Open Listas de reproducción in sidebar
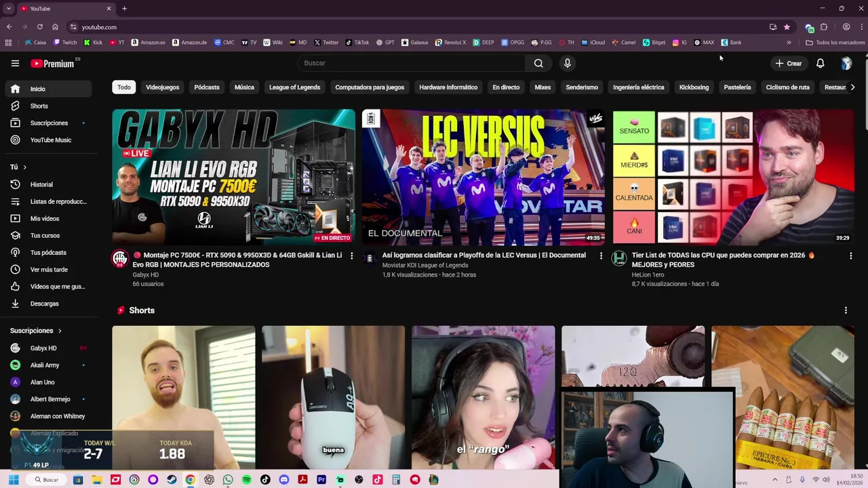868x488 pixels. point(48,201)
